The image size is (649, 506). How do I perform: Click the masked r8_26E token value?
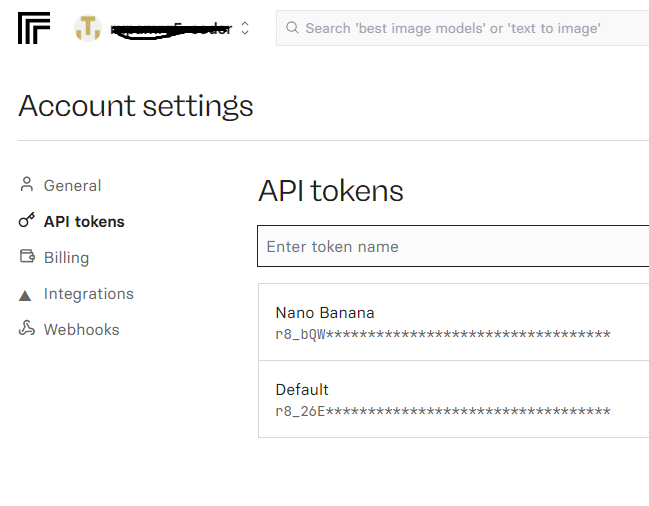tap(442, 411)
